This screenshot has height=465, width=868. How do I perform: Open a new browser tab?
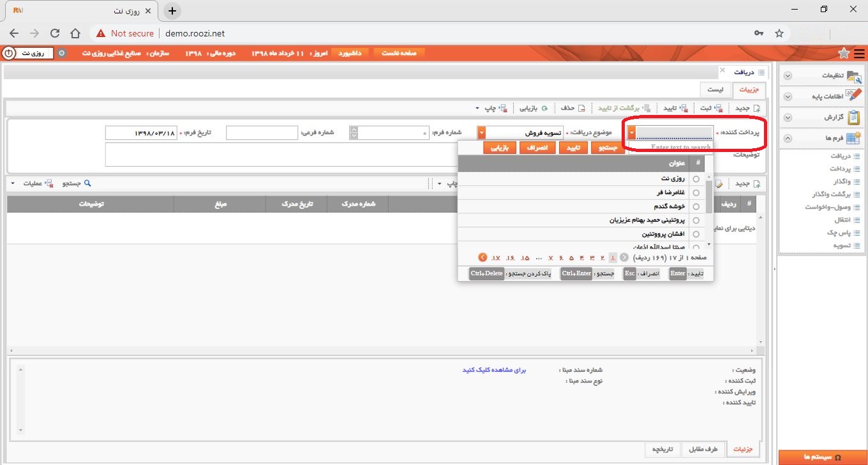(x=172, y=11)
